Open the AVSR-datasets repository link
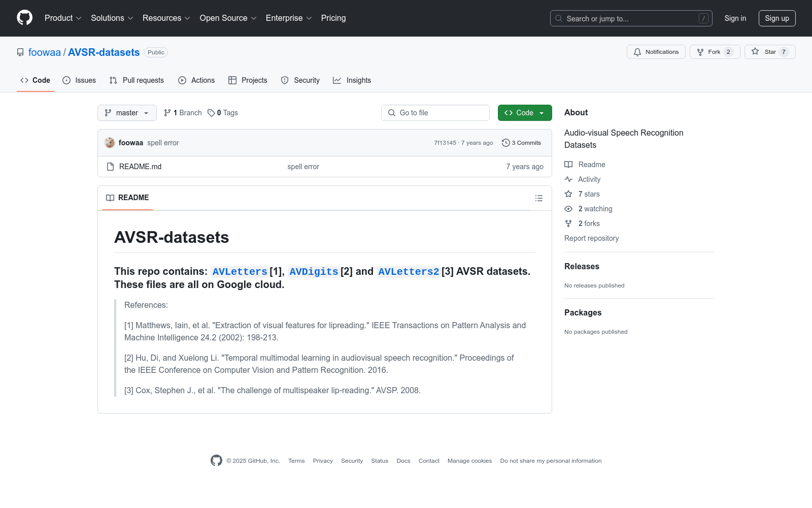The height and width of the screenshot is (508, 812). pos(104,52)
